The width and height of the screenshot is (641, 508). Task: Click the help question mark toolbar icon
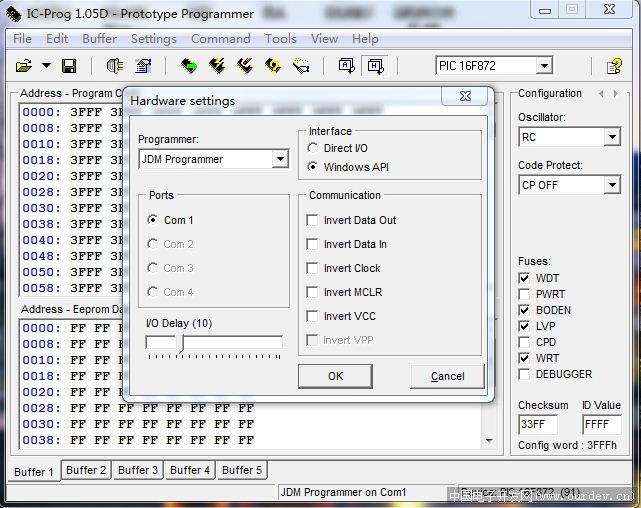point(614,66)
